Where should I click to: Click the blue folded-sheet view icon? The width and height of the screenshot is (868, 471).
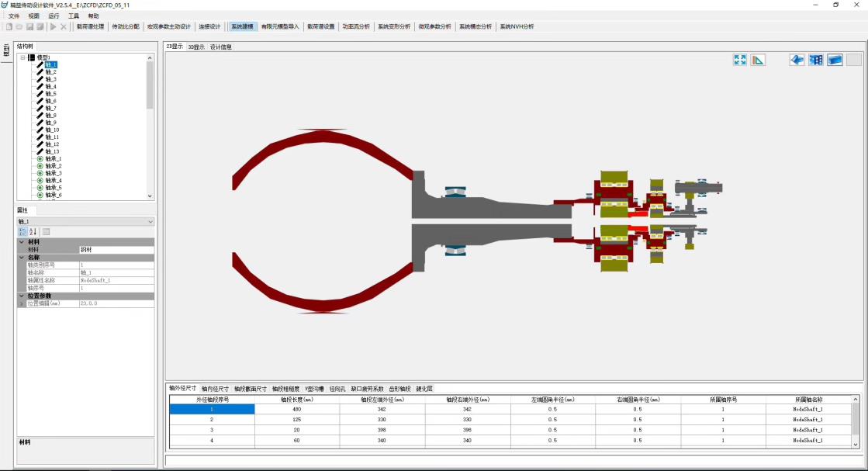[x=797, y=60]
